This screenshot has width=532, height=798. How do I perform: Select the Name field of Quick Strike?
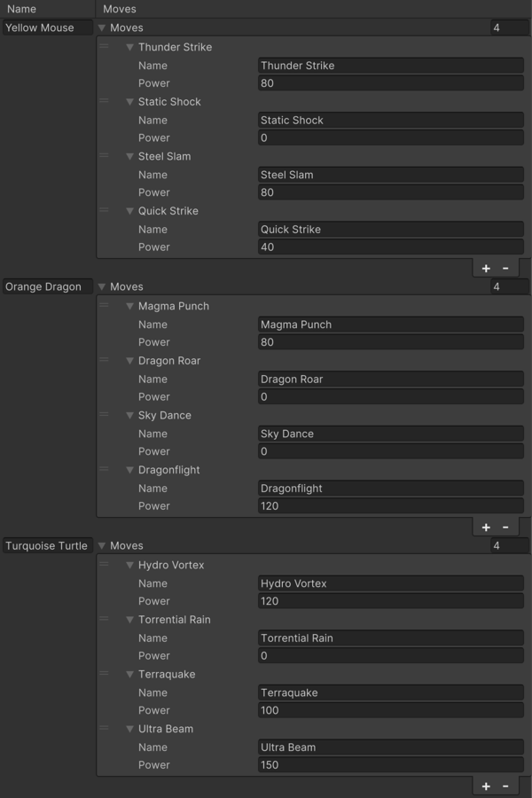click(390, 229)
